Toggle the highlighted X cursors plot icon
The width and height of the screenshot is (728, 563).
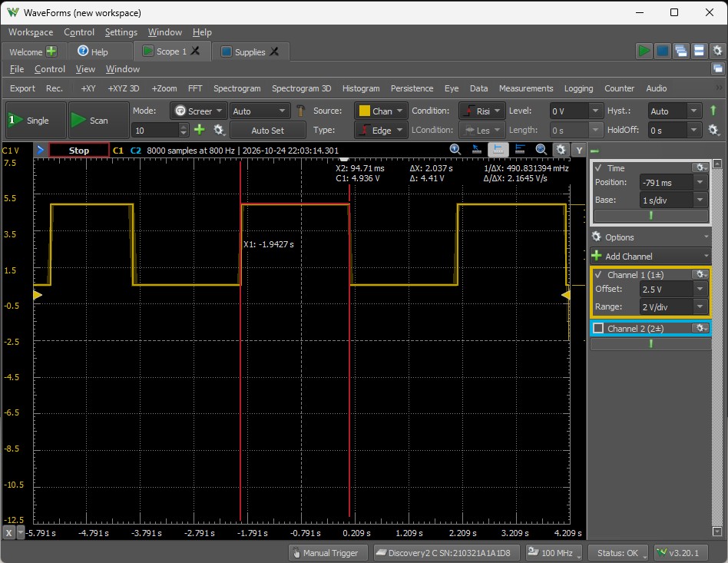(x=498, y=150)
